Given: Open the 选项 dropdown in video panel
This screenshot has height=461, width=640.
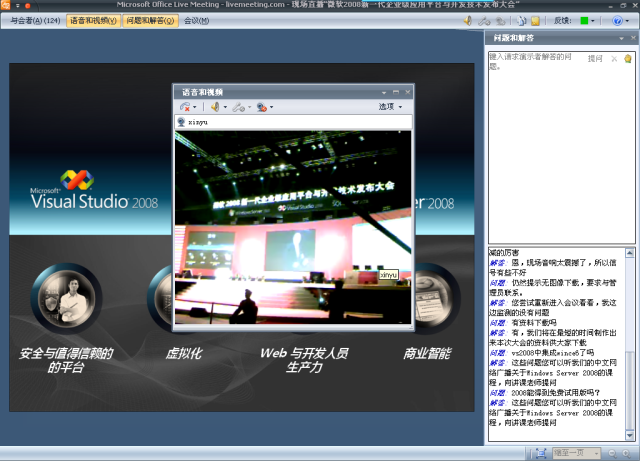Looking at the screenshot, I should click(391, 106).
